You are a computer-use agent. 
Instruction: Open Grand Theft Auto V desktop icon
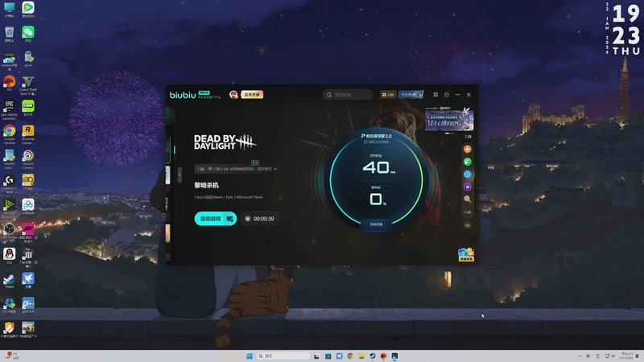(x=28, y=85)
